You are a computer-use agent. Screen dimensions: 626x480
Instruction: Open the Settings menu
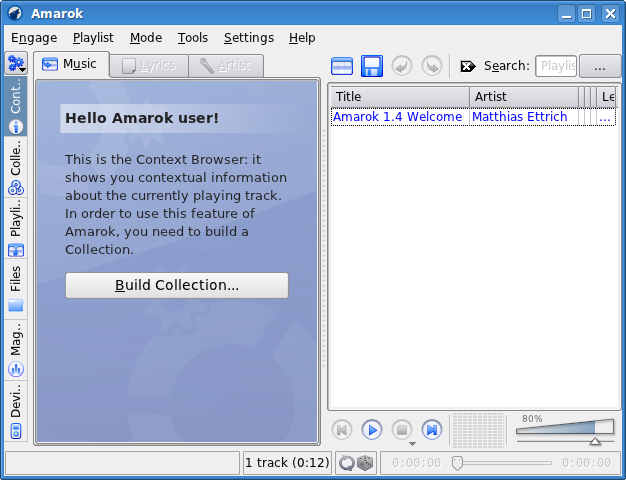click(x=248, y=38)
